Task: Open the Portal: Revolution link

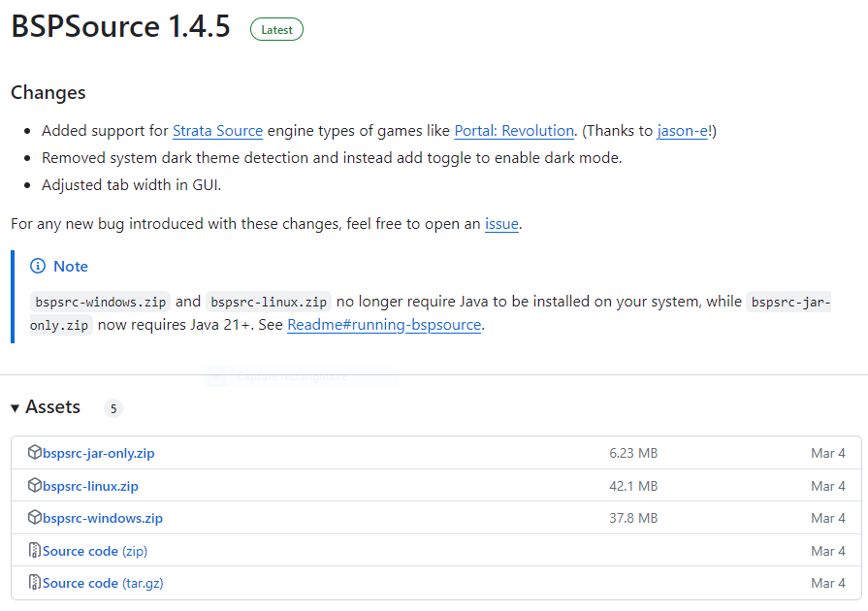Action: [x=514, y=131]
